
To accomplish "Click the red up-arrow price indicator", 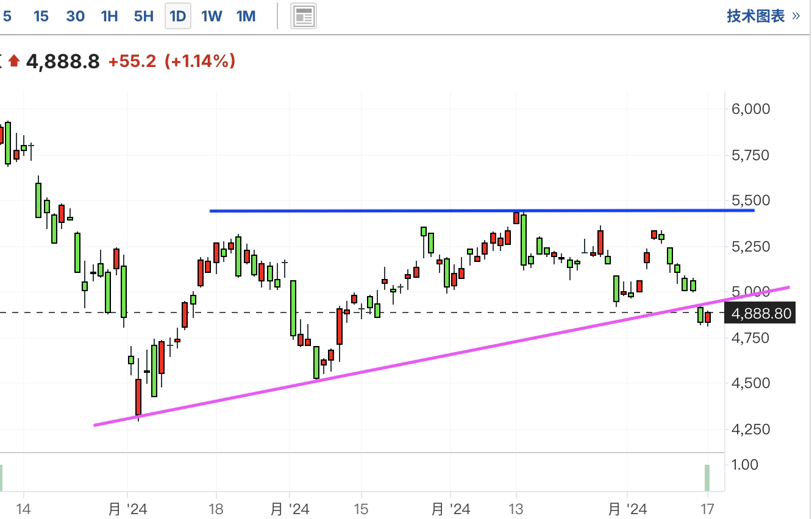I will tap(14, 61).
